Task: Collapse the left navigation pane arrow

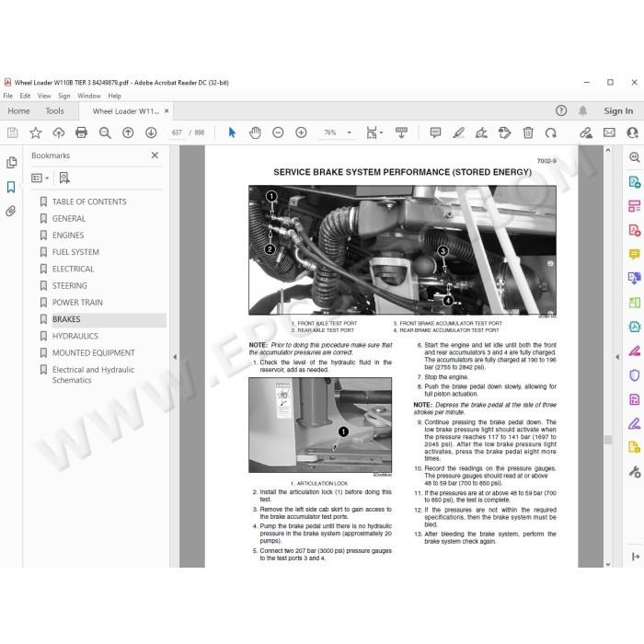Action: tap(175, 357)
